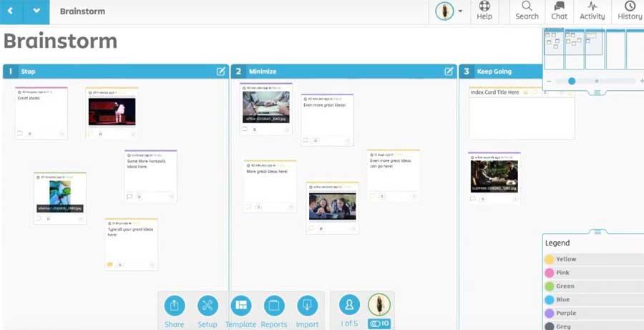Open the Template tool
The image size is (644, 330).
[240, 312]
